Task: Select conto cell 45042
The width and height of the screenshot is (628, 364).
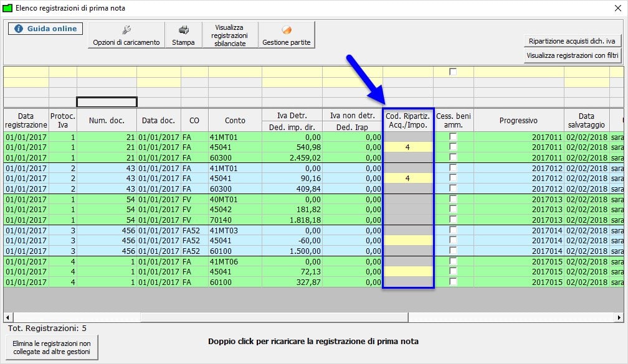Action: (235, 209)
